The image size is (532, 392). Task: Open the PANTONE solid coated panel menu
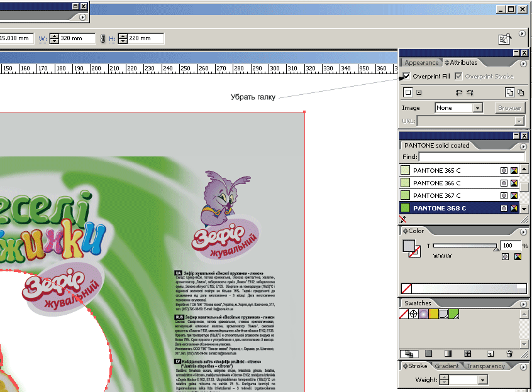pos(523,146)
